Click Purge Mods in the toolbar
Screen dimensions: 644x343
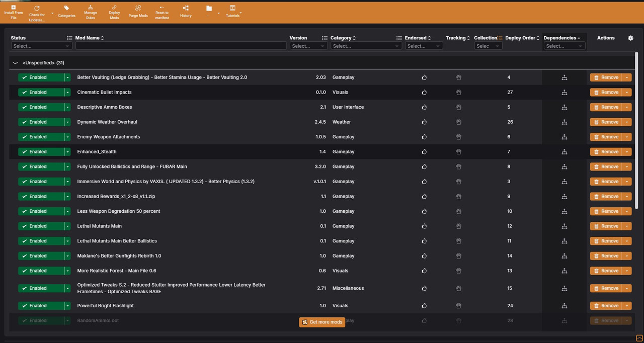tap(138, 11)
